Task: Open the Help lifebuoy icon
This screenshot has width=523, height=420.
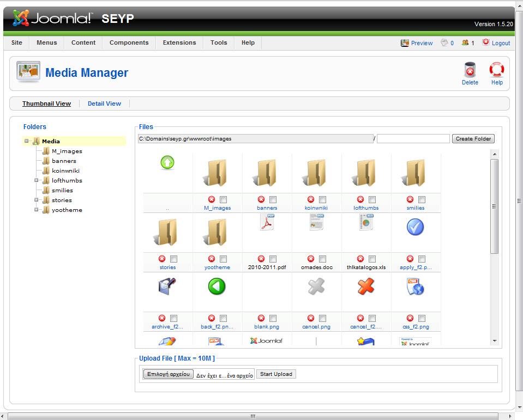Action: 497,70
